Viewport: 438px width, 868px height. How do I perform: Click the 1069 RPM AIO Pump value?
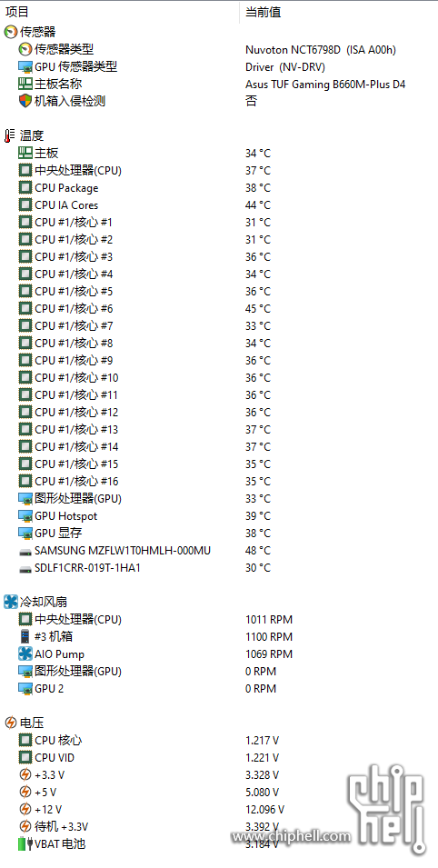[x=269, y=654]
